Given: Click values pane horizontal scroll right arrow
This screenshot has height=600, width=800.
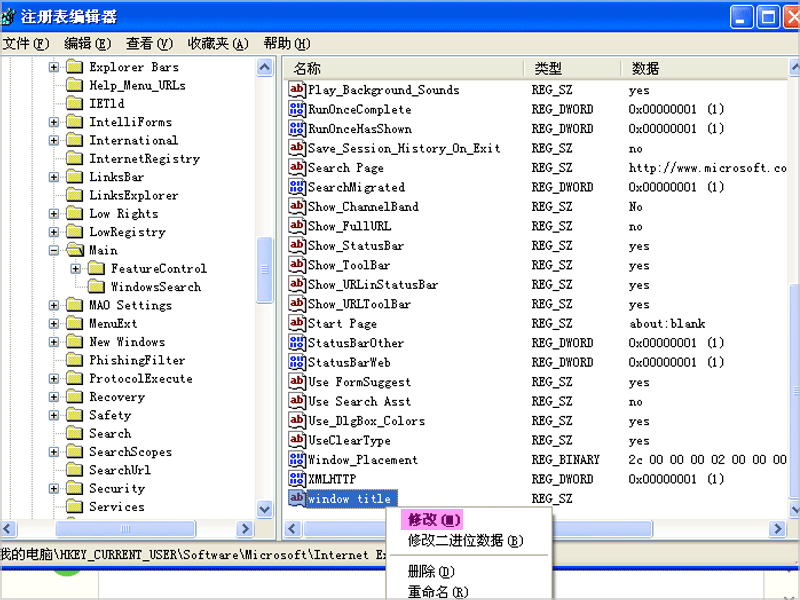Looking at the screenshot, I should tap(778, 529).
